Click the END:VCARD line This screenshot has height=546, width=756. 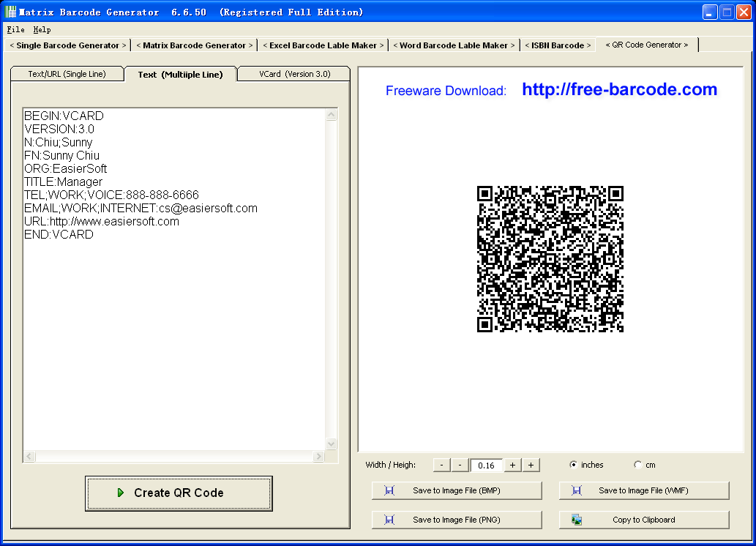pos(59,234)
